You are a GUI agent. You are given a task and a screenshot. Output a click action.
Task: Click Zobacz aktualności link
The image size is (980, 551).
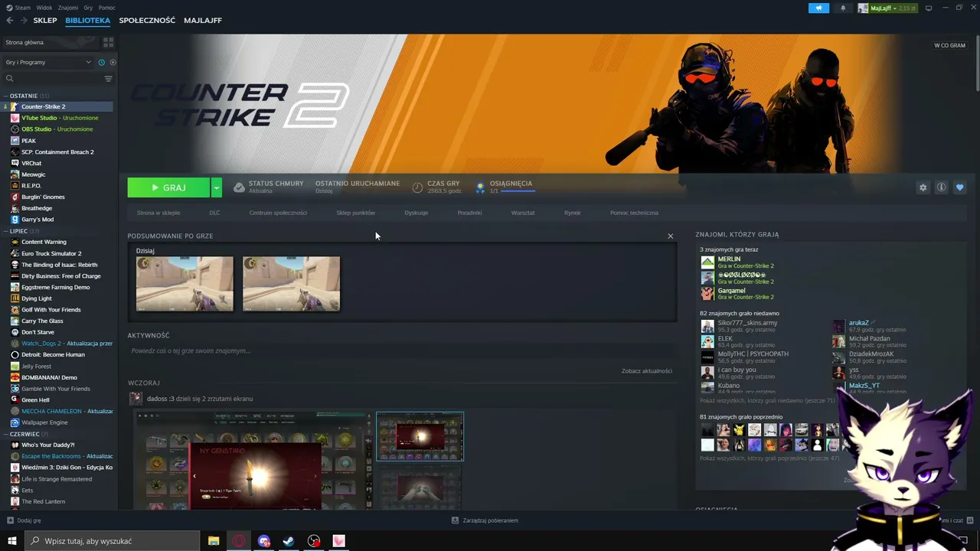click(x=647, y=371)
